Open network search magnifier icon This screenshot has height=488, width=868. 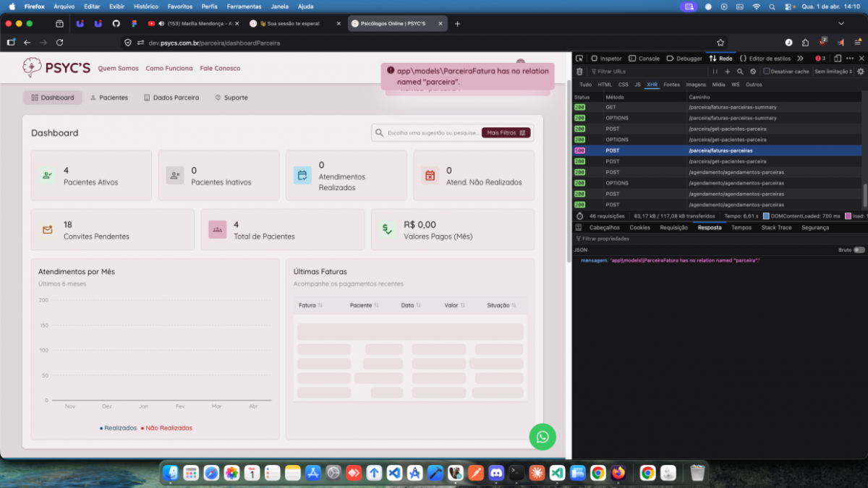(x=740, y=72)
